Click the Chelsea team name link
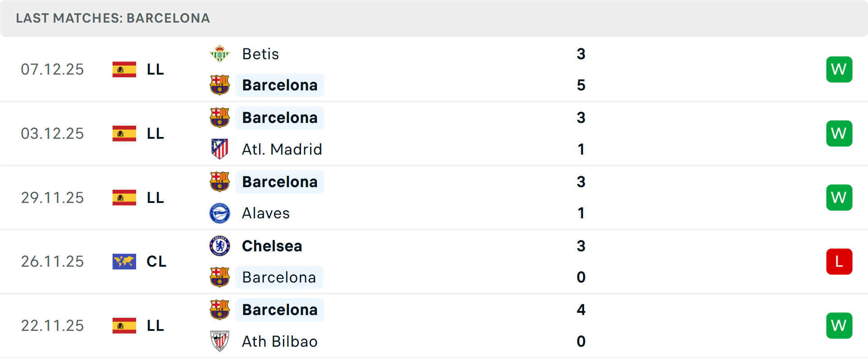The image size is (868, 358). [272, 246]
